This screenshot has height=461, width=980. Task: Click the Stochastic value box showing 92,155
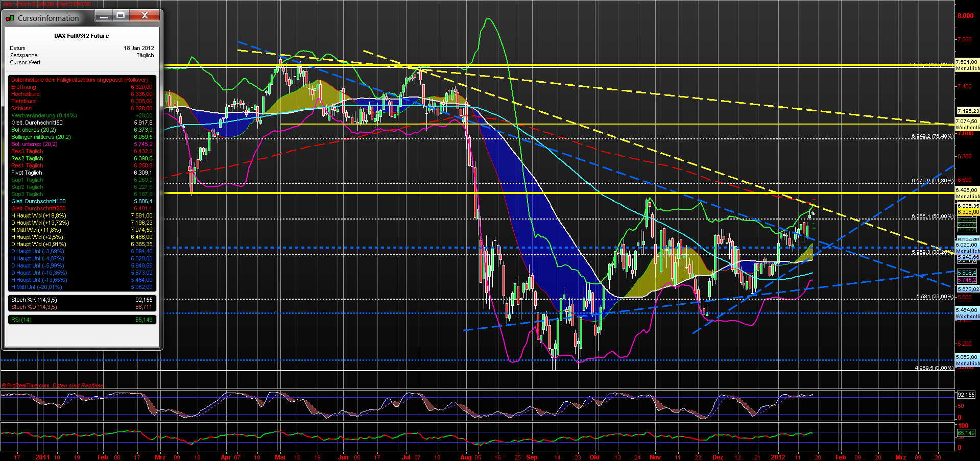click(967, 394)
